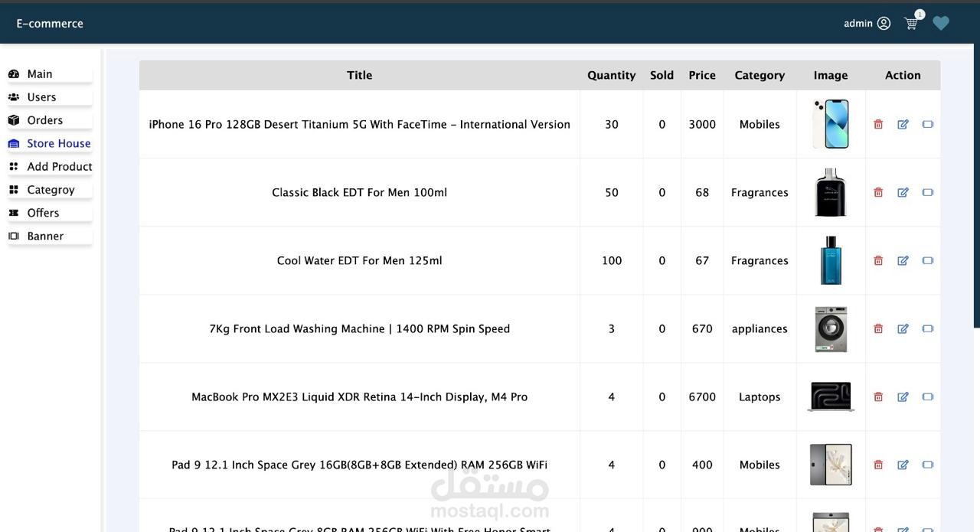Open third action icon for iPhone 16 Pro
Image resolution: width=980 pixels, height=532 pixels.
pos(928,124)
